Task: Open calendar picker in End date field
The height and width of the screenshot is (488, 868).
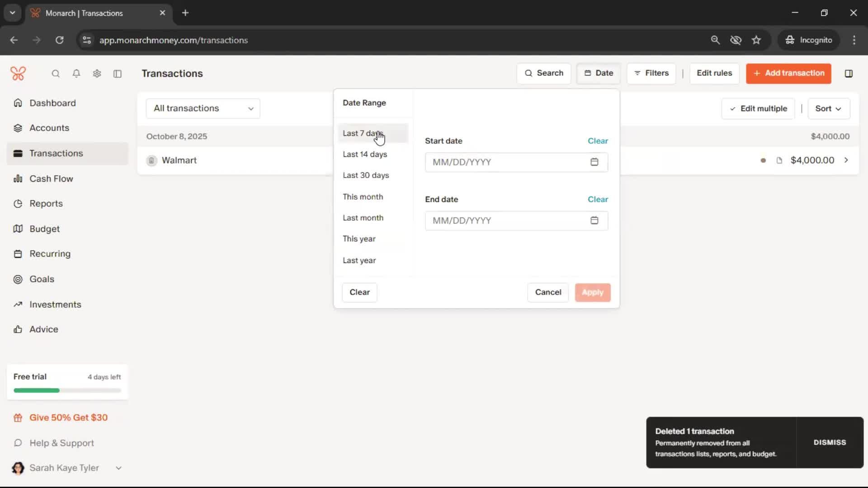Action: pos(594,221)
